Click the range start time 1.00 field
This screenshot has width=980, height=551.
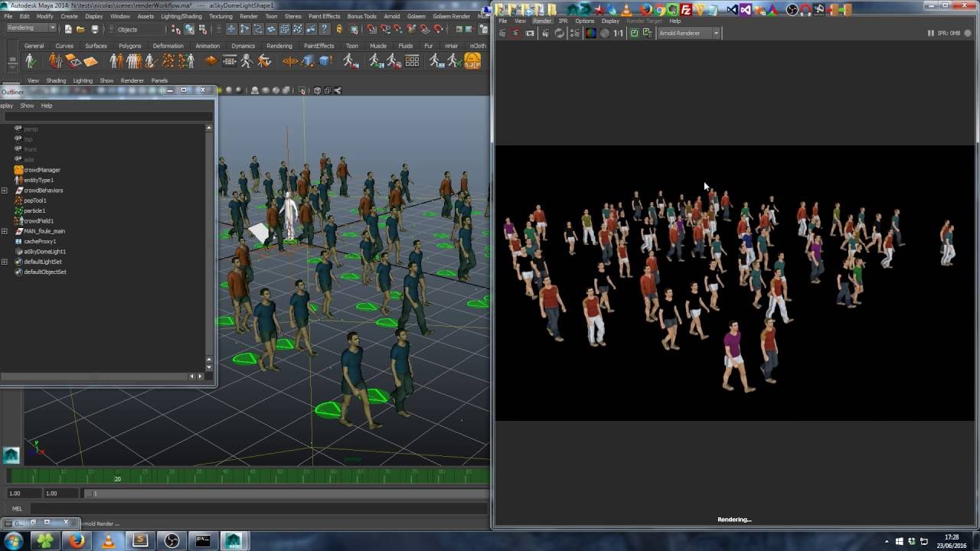click(x=23, y=494)
